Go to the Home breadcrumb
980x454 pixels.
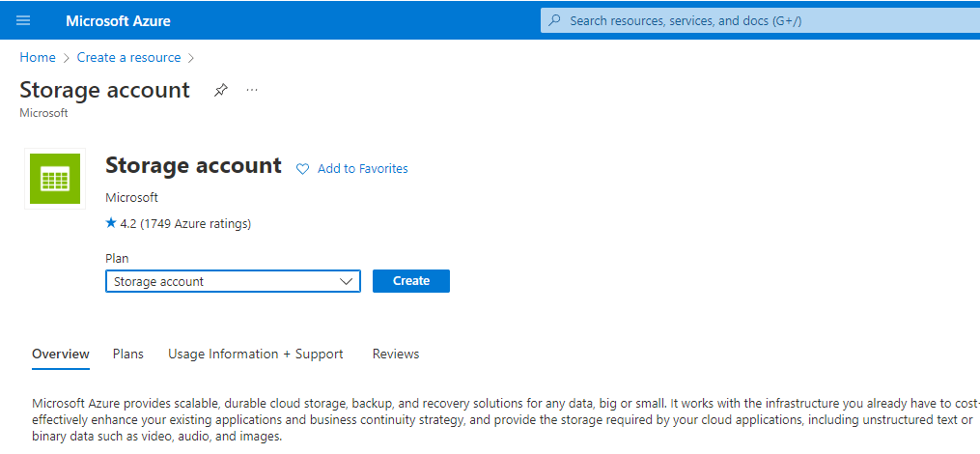[38, 58]
